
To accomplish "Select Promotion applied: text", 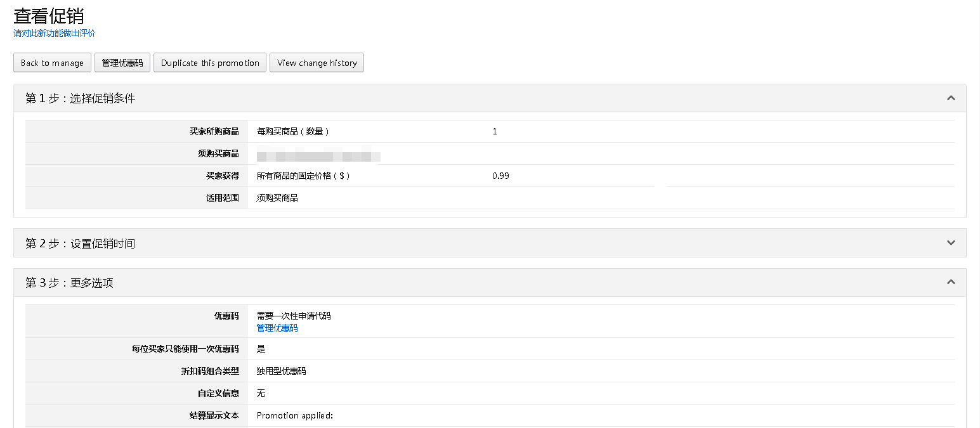I will (x=295, y=416).
